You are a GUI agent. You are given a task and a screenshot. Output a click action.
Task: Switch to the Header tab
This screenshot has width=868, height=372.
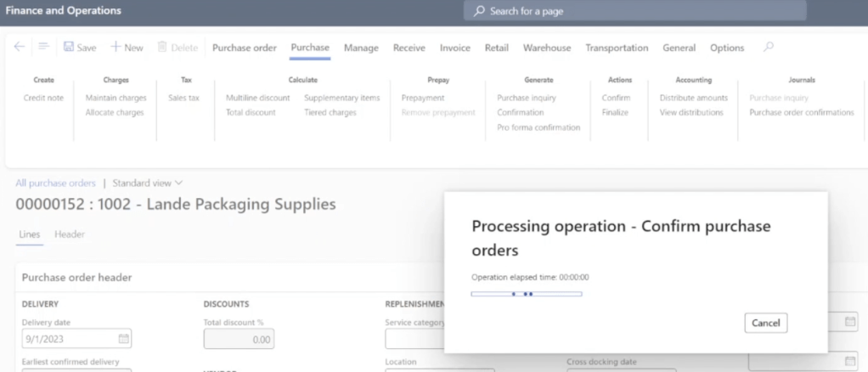coord(70,234)
